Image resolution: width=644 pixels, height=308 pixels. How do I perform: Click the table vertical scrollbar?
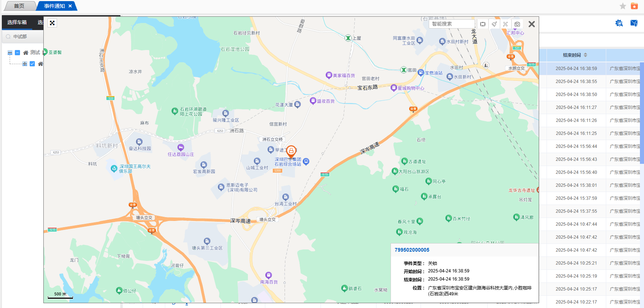click(642, 113)
